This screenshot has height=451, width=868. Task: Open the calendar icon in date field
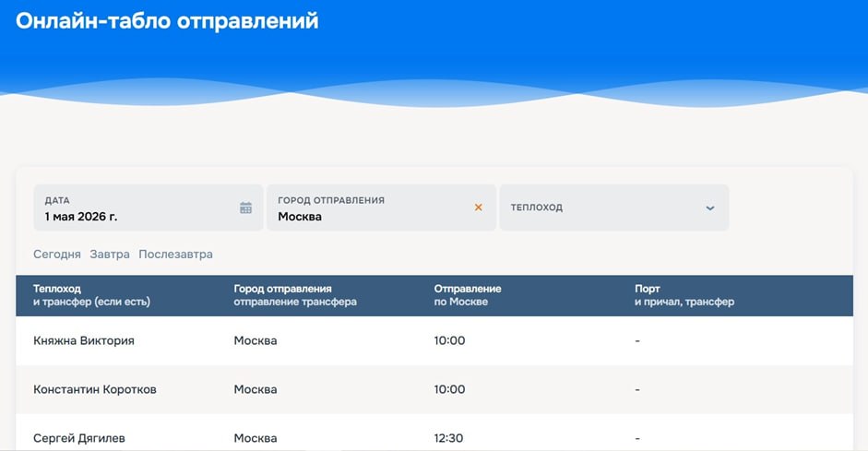click(245, 208)
